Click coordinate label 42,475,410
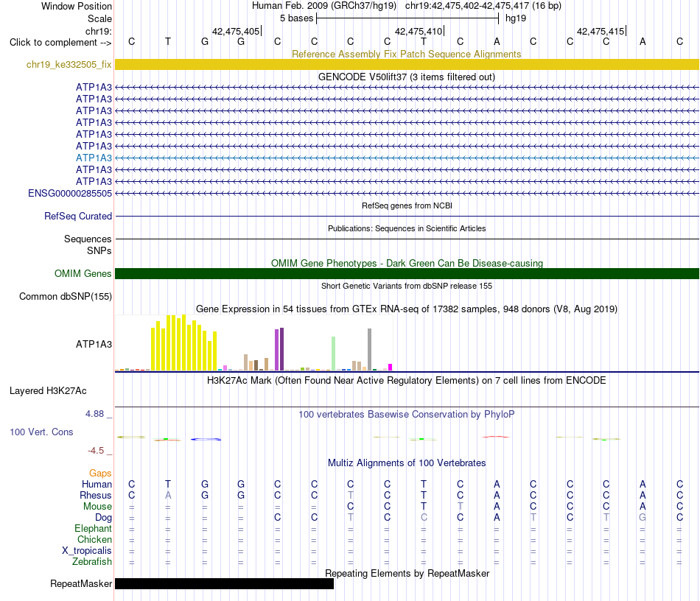 click(x=419, y=31)
